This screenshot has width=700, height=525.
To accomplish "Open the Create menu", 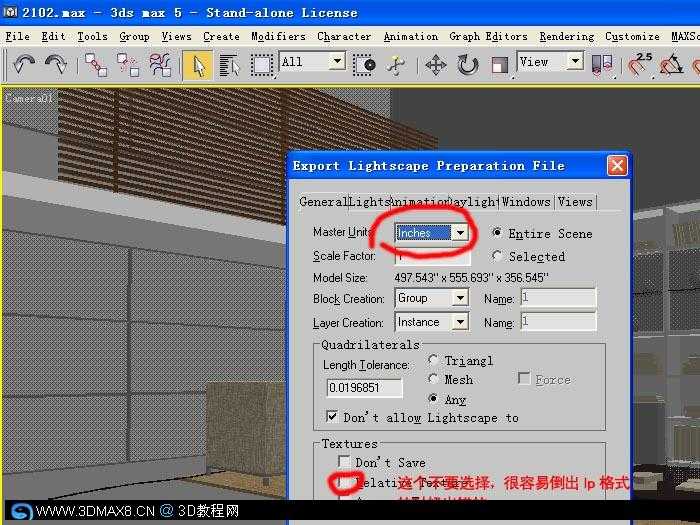I will coord(221,37).
